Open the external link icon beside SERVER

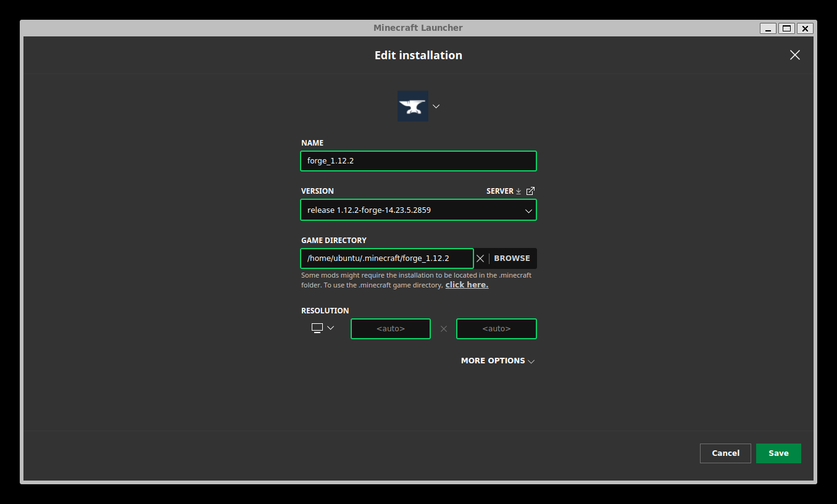(530, 191)
